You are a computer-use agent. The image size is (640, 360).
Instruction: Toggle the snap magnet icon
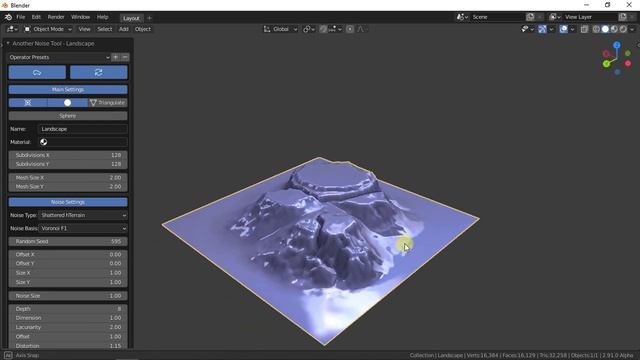(x=323, y=29)
